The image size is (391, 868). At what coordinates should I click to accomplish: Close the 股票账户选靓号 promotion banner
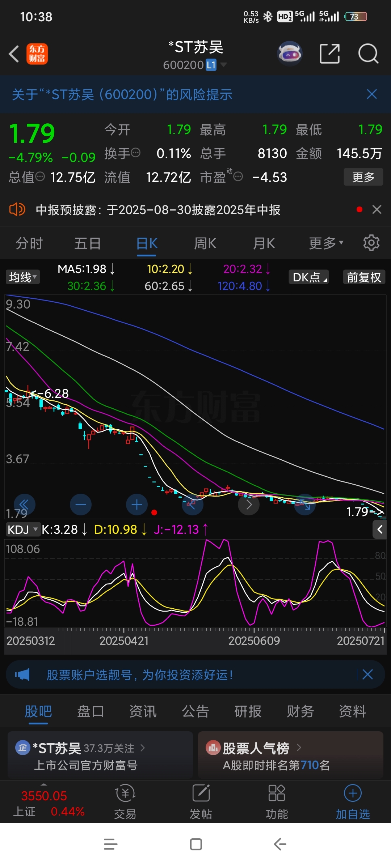coord(368,674)
